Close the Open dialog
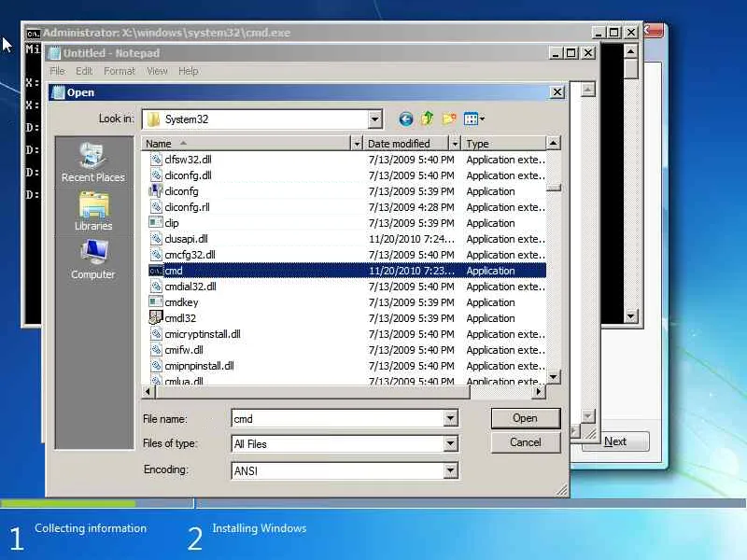 coord(557,91)
